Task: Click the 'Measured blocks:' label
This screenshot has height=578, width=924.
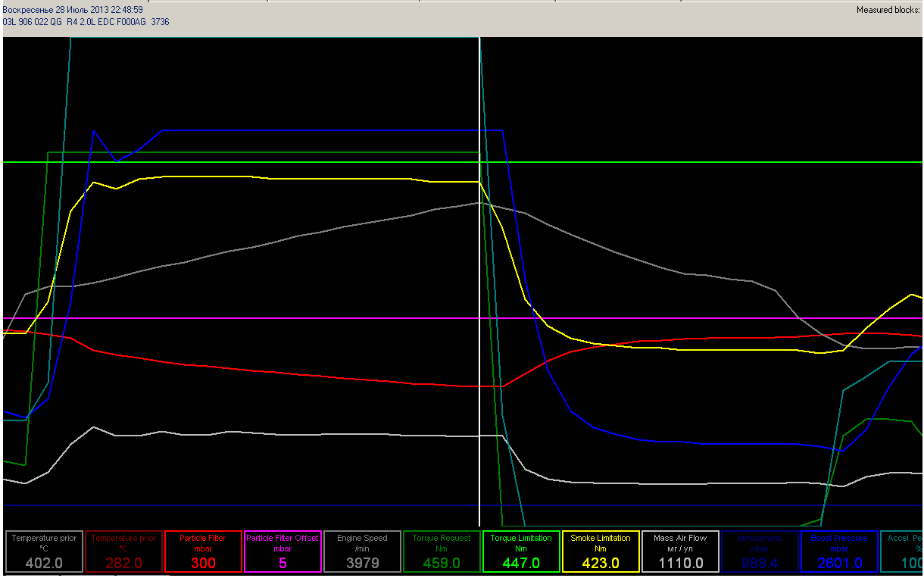Action: point(888,10)
